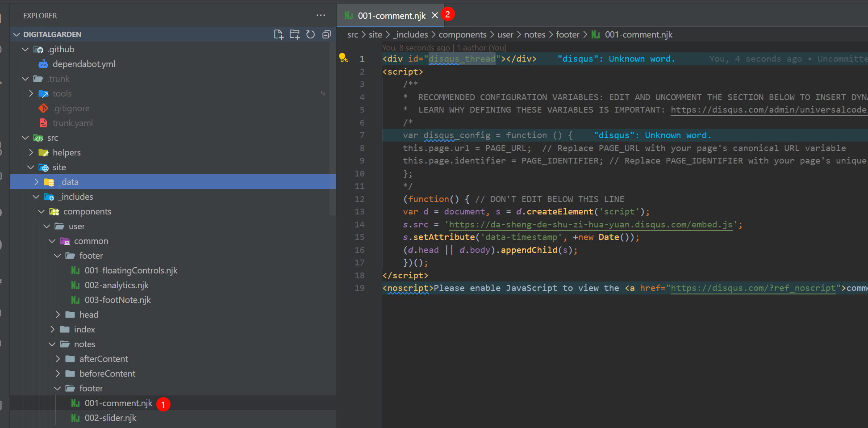Click the git blame codelens above line 1
The image size is (868, 428).
pos(444,47)
